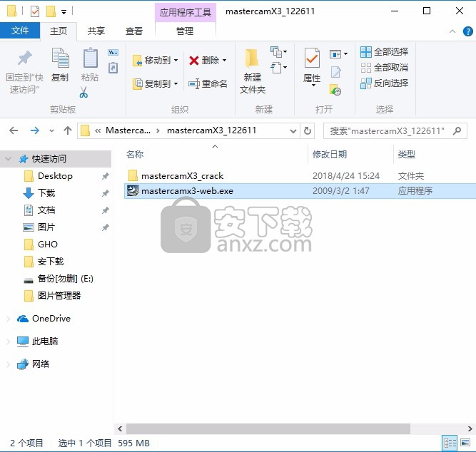This screenshot has width=476, height=452.
Task: Click the scroll right arrow
Action: (x=470, y=428)
